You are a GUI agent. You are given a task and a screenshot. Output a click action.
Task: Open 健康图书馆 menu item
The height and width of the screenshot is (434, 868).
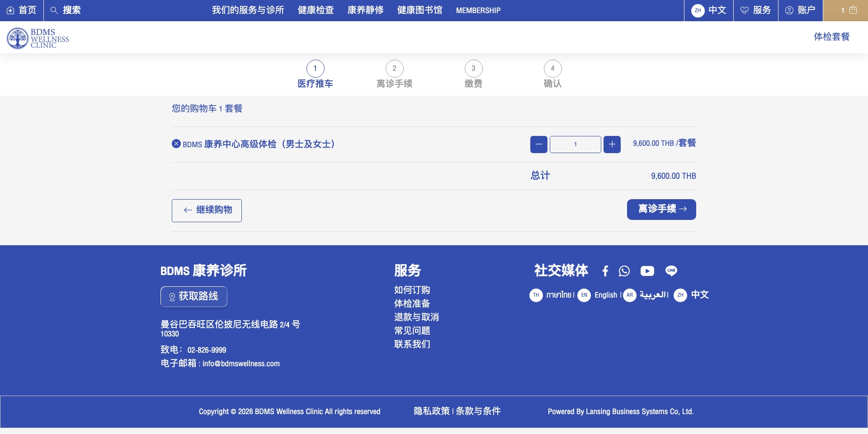coord(420,10)
